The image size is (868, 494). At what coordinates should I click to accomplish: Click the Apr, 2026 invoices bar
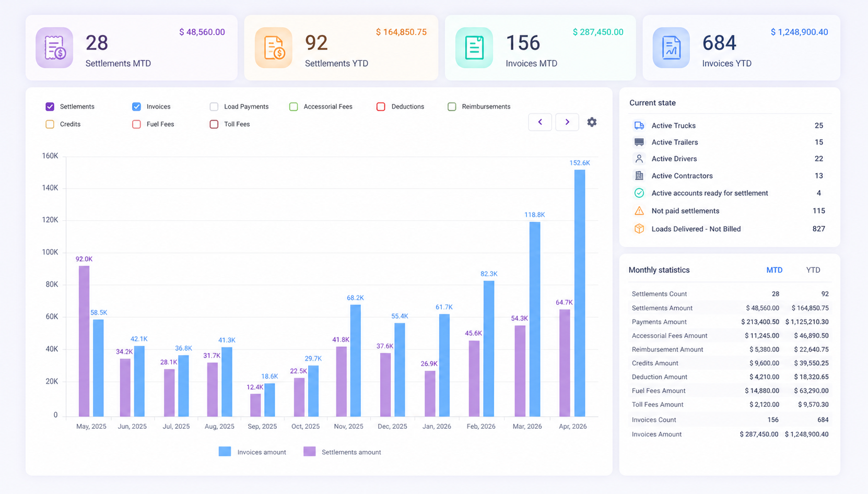[x=580, y=293]
